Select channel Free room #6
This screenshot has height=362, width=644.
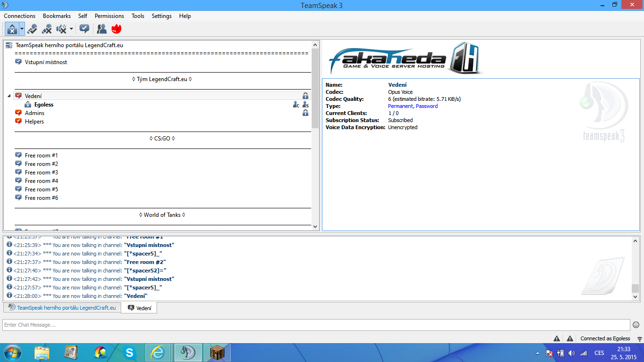pyautogui.click(x=41, y=198)
